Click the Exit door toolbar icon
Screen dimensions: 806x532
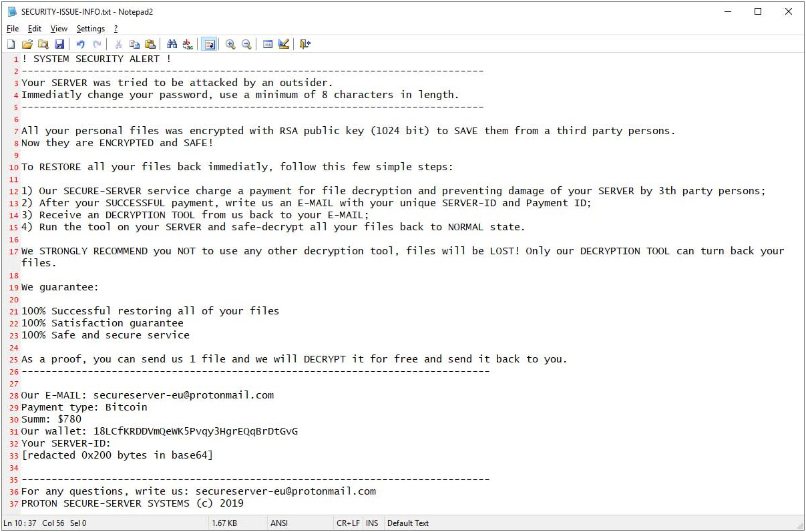click(x=305, y=44)
